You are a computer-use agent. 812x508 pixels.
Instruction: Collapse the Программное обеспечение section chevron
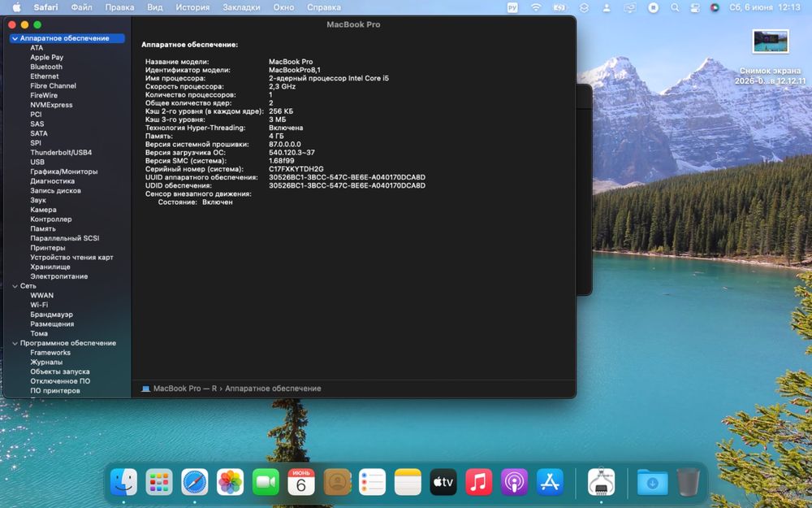[15, 343]
